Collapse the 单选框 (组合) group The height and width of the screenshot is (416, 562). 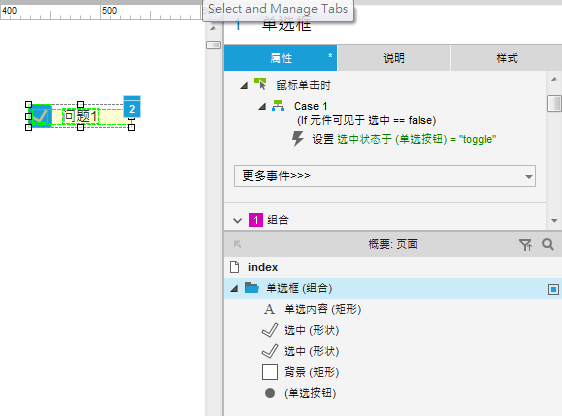[234, 288]
